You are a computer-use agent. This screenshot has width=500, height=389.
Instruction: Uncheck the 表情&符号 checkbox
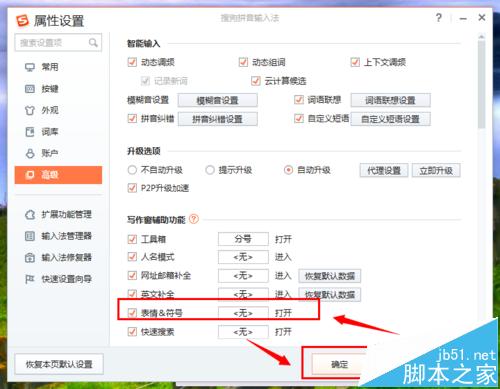tap(132, 313)
